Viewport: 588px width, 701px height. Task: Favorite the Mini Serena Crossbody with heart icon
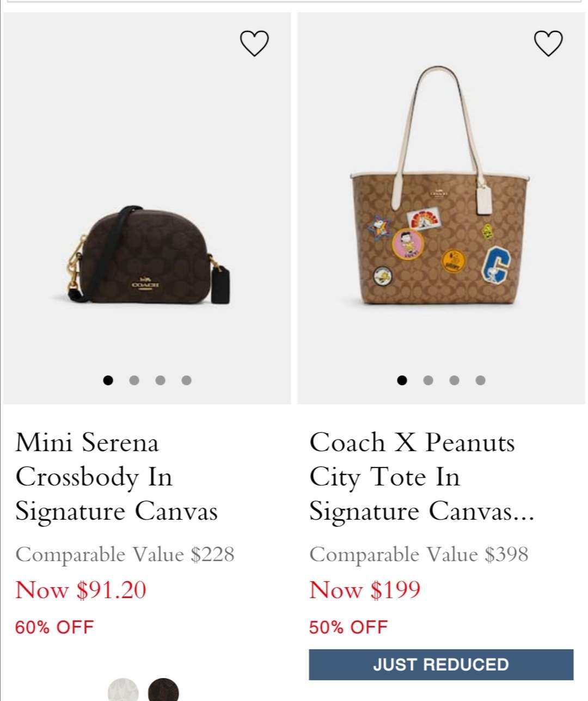point(254,44)
